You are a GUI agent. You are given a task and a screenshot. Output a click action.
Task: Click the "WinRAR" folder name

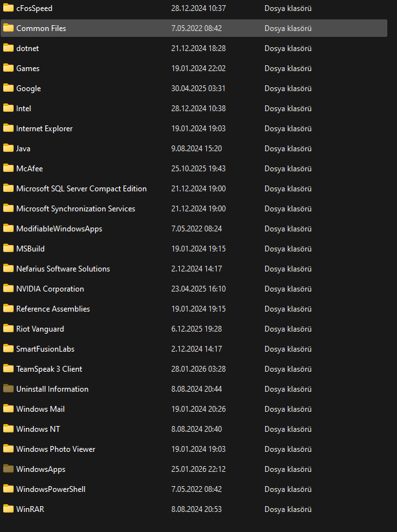coord(30,509)
